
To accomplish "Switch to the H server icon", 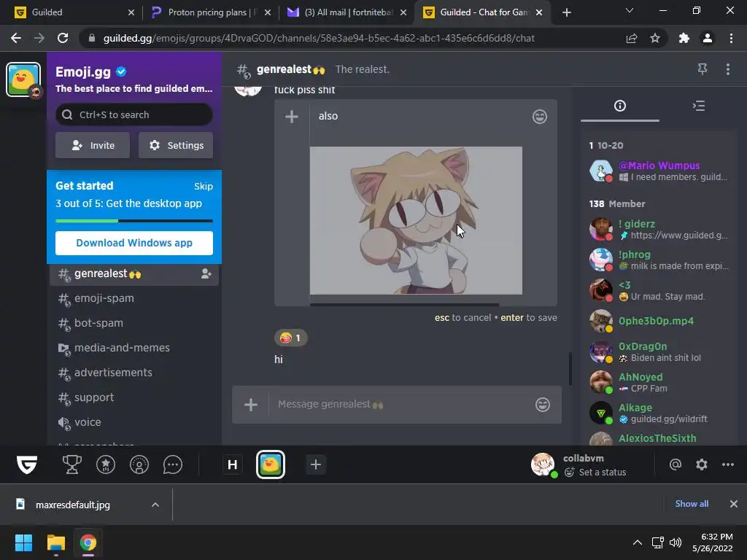I will click(233, 464).
